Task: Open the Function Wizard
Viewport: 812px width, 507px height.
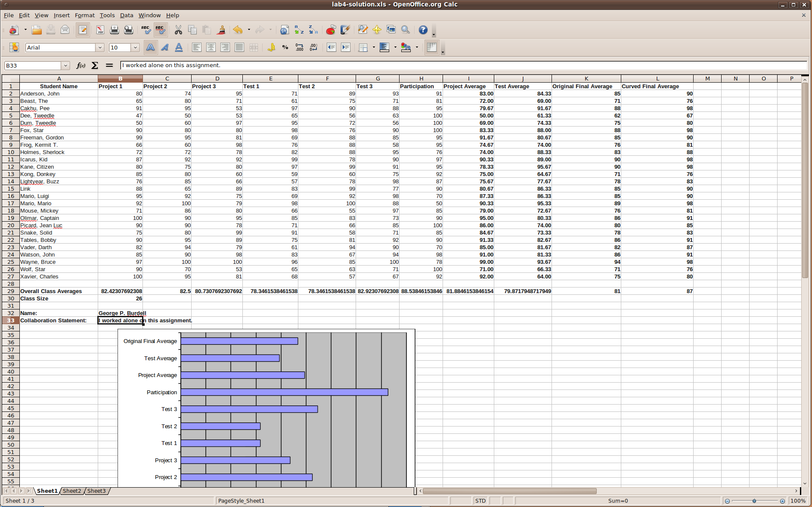Action: (x=81, y=65)
